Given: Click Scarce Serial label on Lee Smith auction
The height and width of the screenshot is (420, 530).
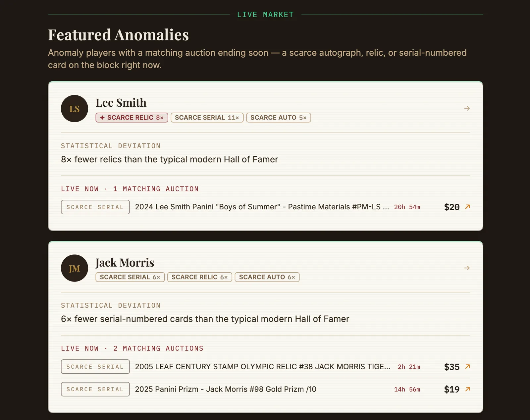Looking at the screenshot, I should pos(95,207).
